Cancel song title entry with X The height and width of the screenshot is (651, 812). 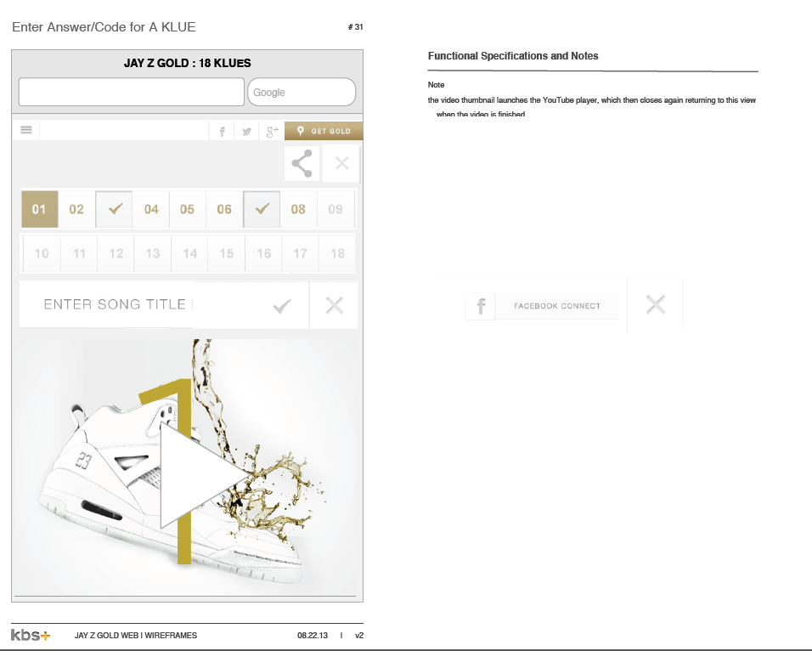click(335, 305)
